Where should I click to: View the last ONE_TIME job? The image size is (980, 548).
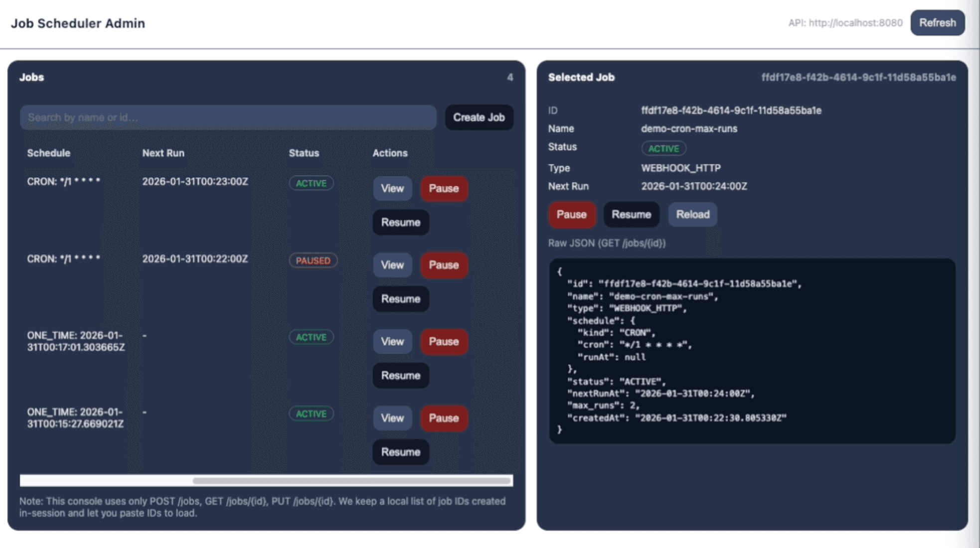click(392, 418)
